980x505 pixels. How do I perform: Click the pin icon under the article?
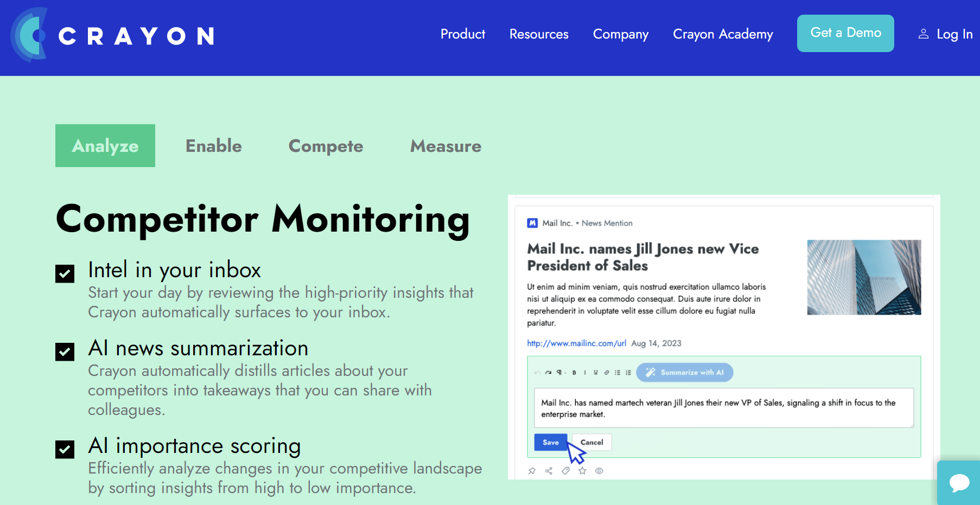(x=532, y=471)
